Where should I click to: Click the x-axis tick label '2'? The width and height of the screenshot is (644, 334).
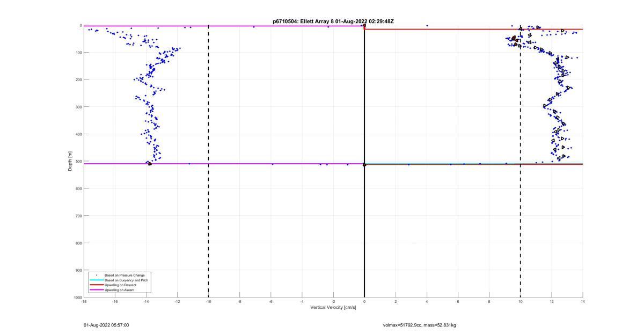(396, 302)
